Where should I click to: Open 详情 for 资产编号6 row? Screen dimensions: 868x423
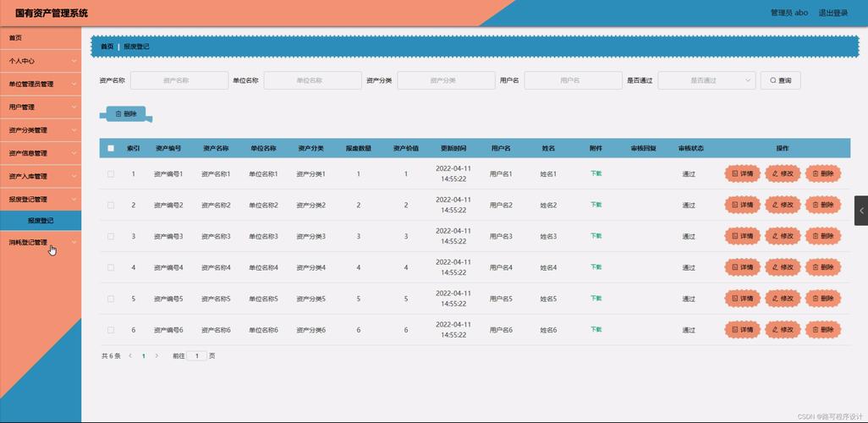pos(742,330)
